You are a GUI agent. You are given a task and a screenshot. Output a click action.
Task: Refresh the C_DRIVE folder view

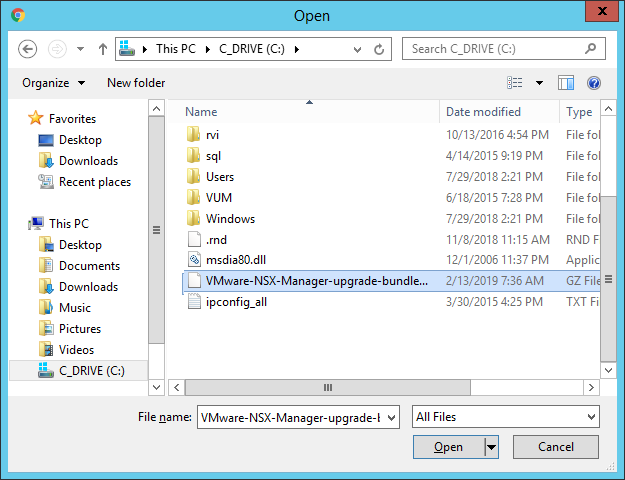pyautogui.click(x=379, y=49)
